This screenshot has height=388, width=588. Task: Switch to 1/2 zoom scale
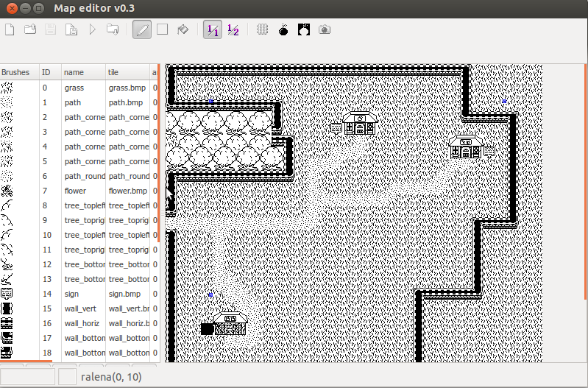(233, 30)
